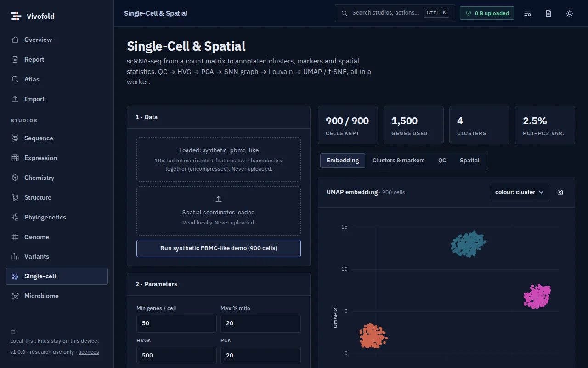Open the Expression studio grid icon
The height and width of the screenshot is (368, 588).
tap(15, 158)
